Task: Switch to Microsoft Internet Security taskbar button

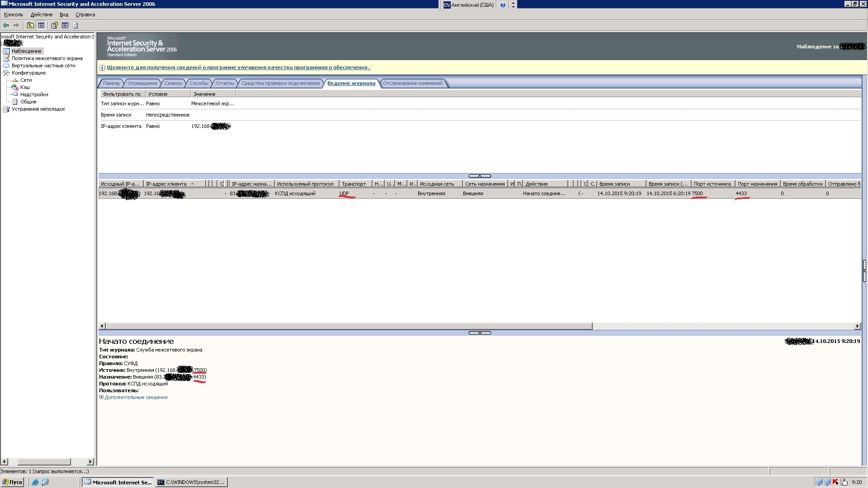Action: (x=118, y=482)
